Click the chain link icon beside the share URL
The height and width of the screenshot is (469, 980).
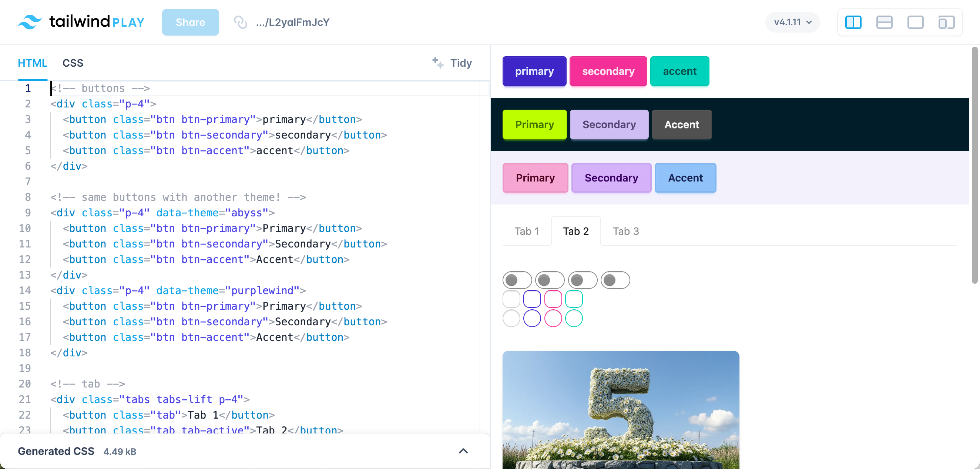tap(241, 22)
